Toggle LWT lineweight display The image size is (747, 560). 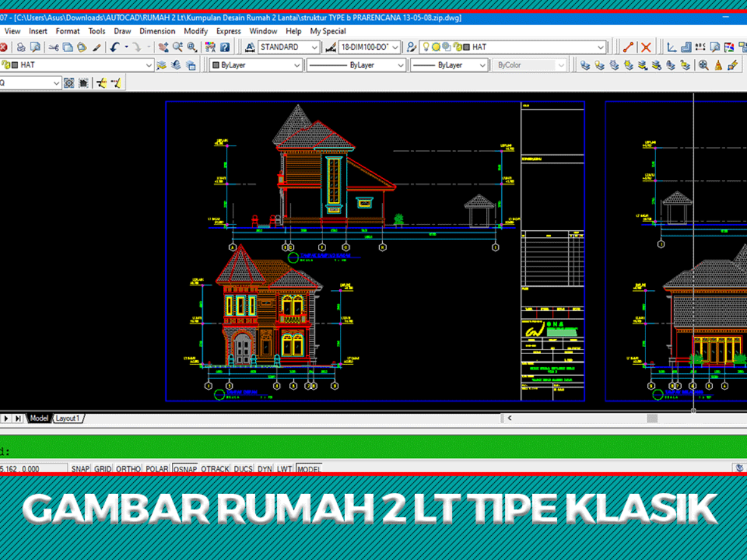(284, 469)
